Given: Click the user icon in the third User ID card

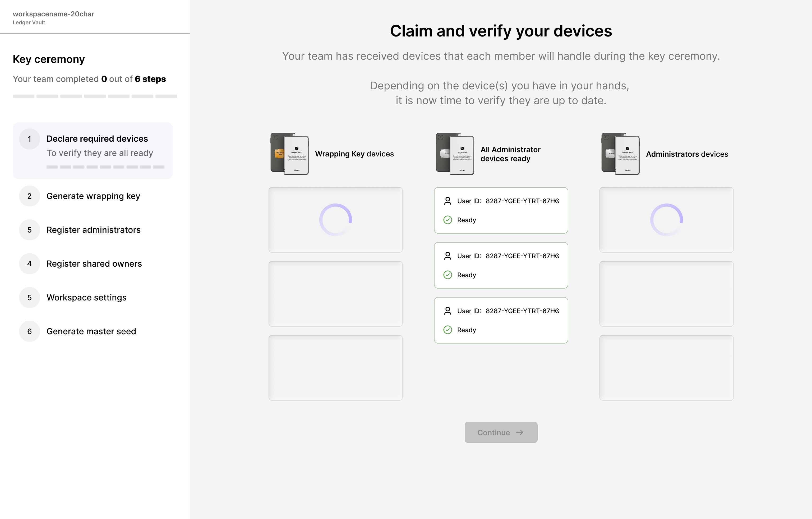Looking at the screenshot, I should 447,311.
